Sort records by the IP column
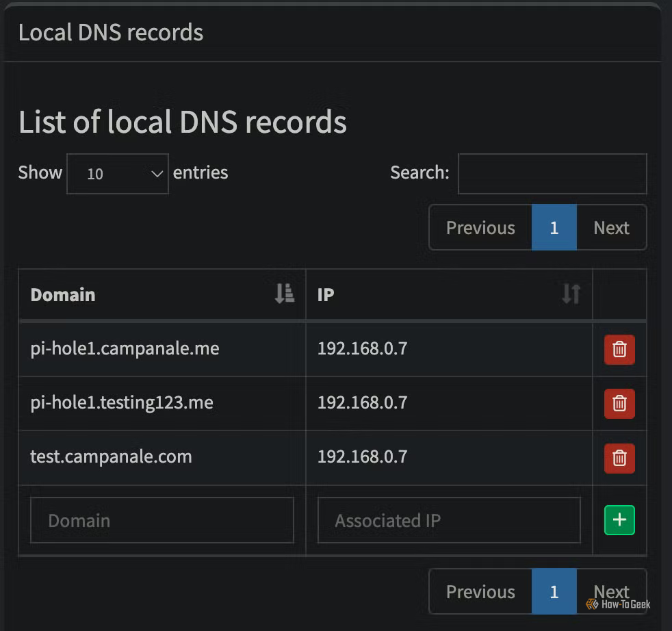This screenshot has height=631, width=672. click(449, 294)
